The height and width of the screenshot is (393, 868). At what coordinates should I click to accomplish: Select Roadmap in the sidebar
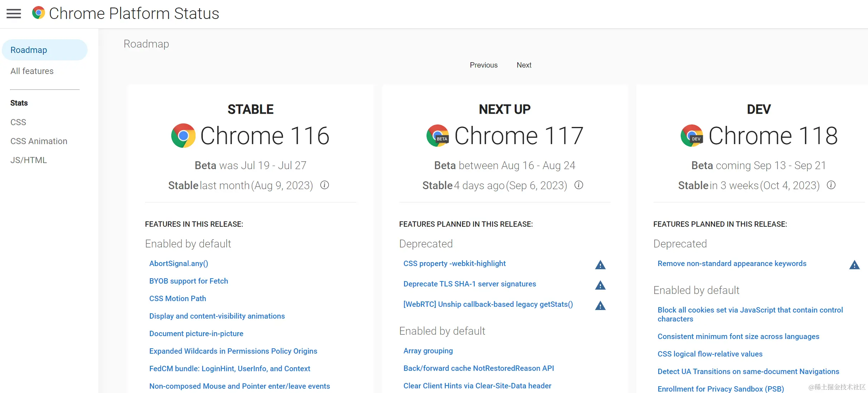[29, 50]
